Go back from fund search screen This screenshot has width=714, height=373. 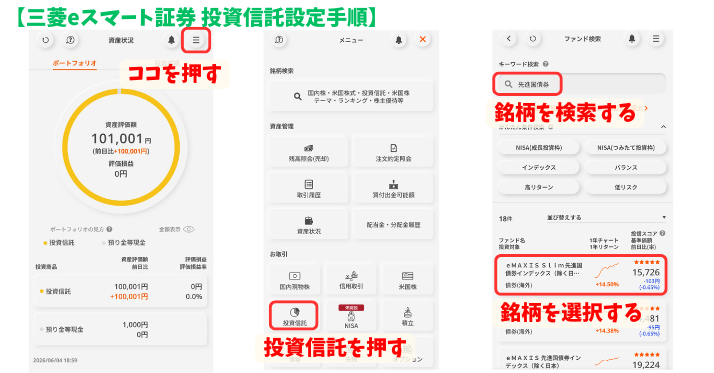click(509, 39)
